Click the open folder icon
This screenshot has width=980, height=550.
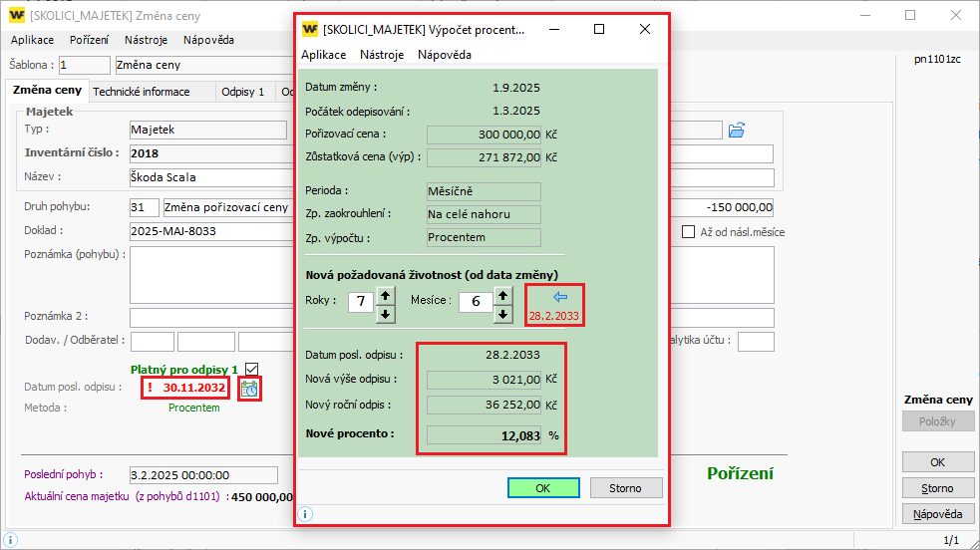click(737, 131)
